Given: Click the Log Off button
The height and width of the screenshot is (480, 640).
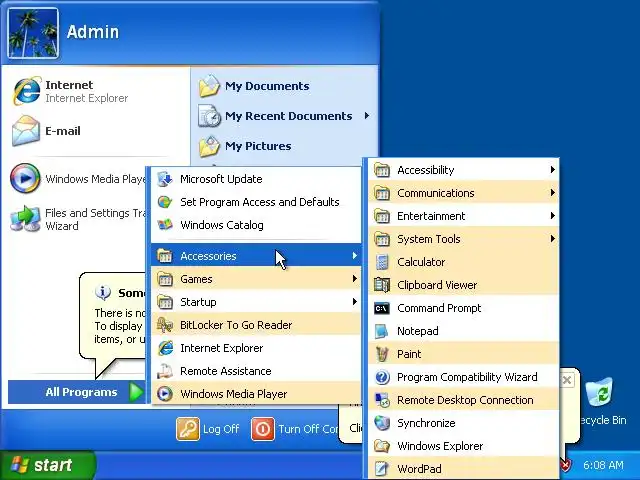Looking at the screenshot, I should (208, 429).
